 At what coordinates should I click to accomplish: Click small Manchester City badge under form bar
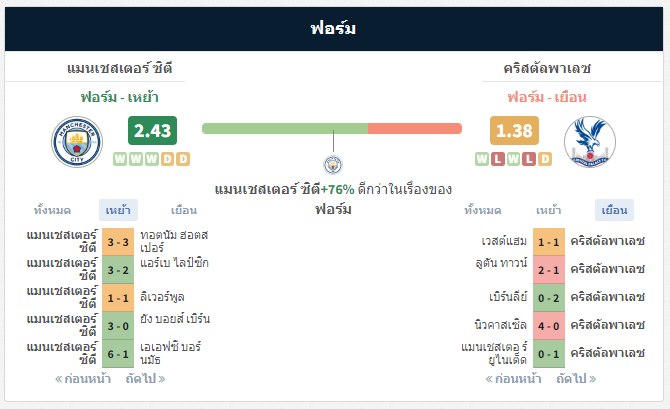click(333, 165)
